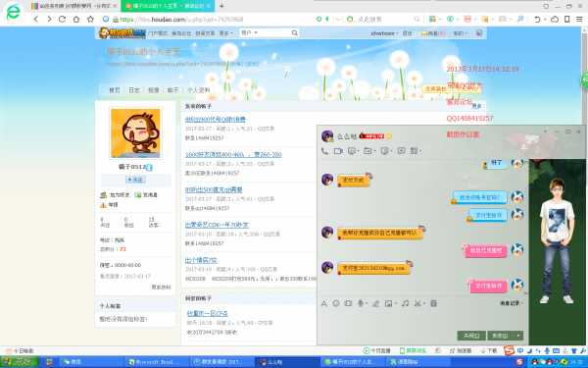The width and height of the screenshot is (588, 368).
Task: Open the post 出个情侣7位
Action: [x=201, y=260]
